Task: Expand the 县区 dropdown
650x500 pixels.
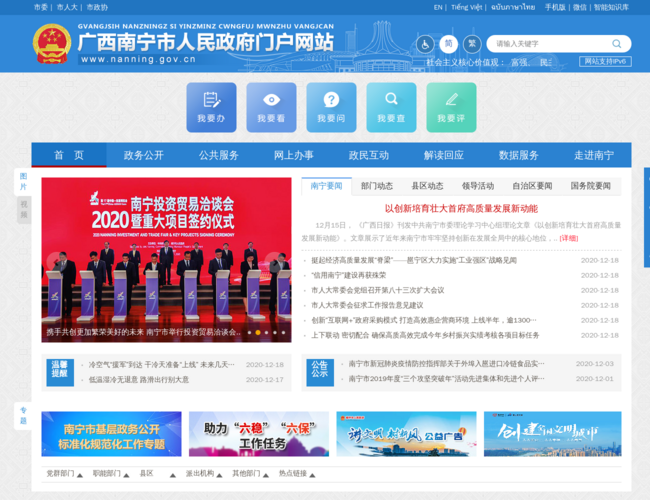Action: pyautogui.click(x=158, y=473)
